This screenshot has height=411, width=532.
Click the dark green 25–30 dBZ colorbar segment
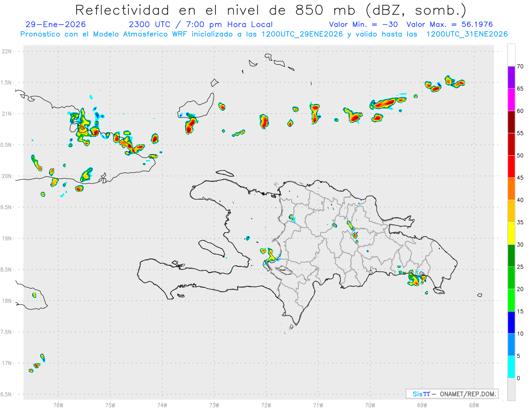(x=511, y=256)
